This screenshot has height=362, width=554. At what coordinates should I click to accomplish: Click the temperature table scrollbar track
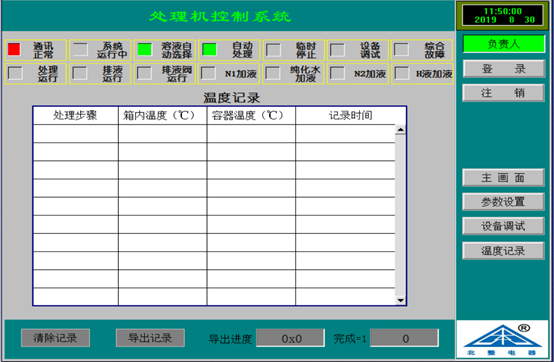coord(400,215)
